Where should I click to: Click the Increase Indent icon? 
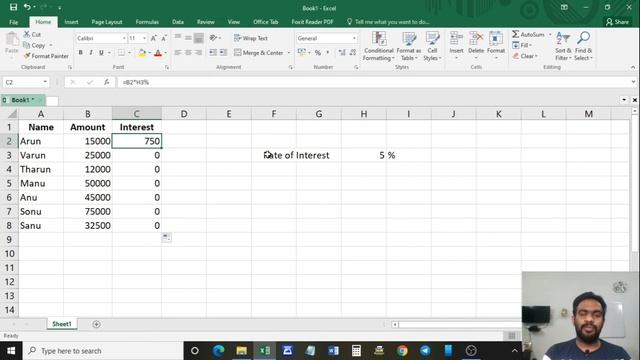pos(223,53)
